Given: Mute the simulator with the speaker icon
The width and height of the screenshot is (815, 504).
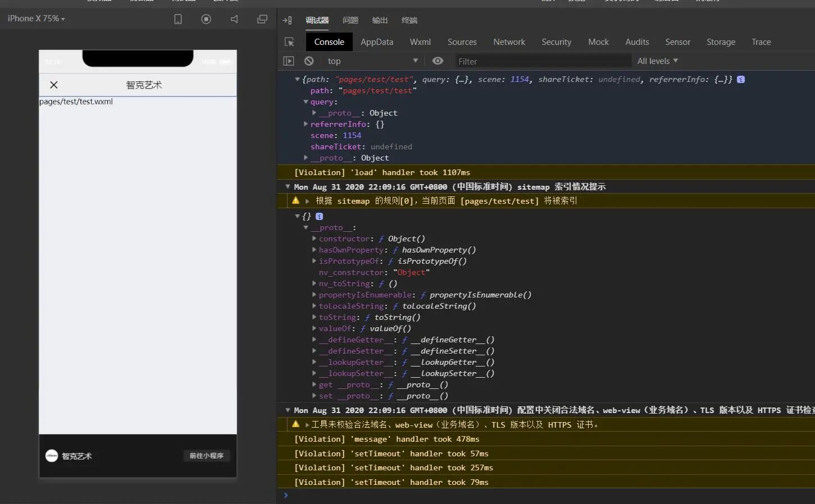Looking at the screenshot, I should click(x=234, y=19).
